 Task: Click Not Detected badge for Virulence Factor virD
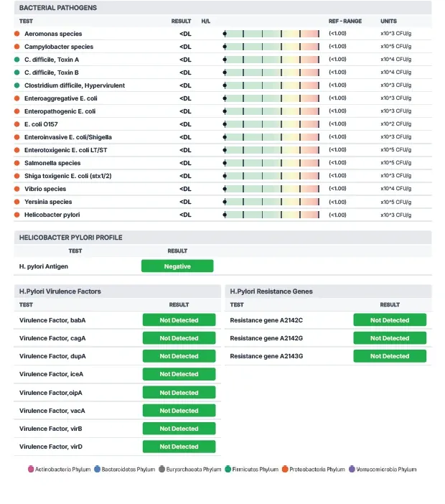pyautogui.click(x=179, y=447)
